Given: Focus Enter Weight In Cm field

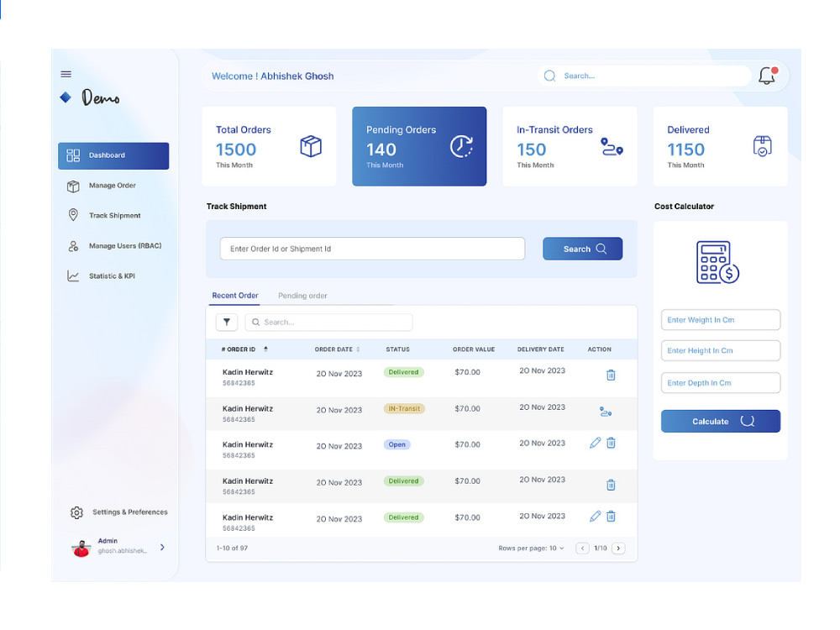Looking at the screenshot, I should pos(721,320).
